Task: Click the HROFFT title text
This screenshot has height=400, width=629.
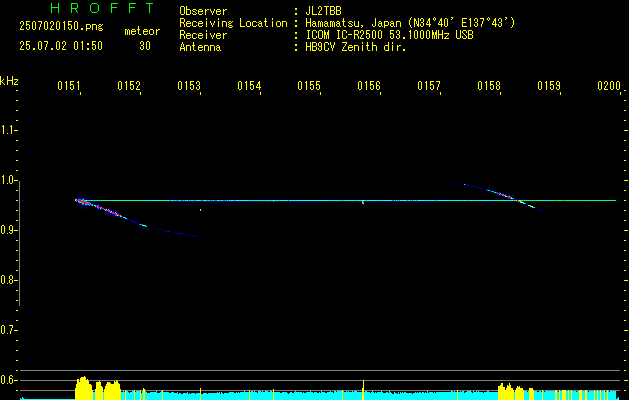Action: [103, 8]
